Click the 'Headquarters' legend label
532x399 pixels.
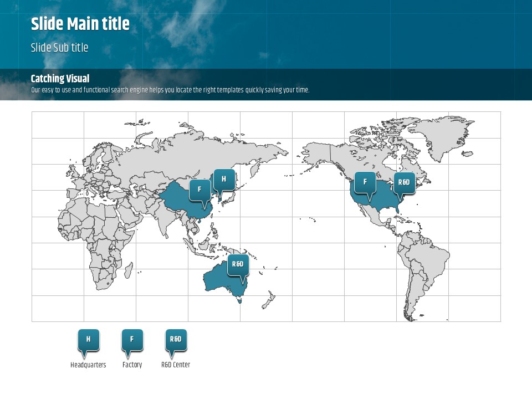pos(88,365)
